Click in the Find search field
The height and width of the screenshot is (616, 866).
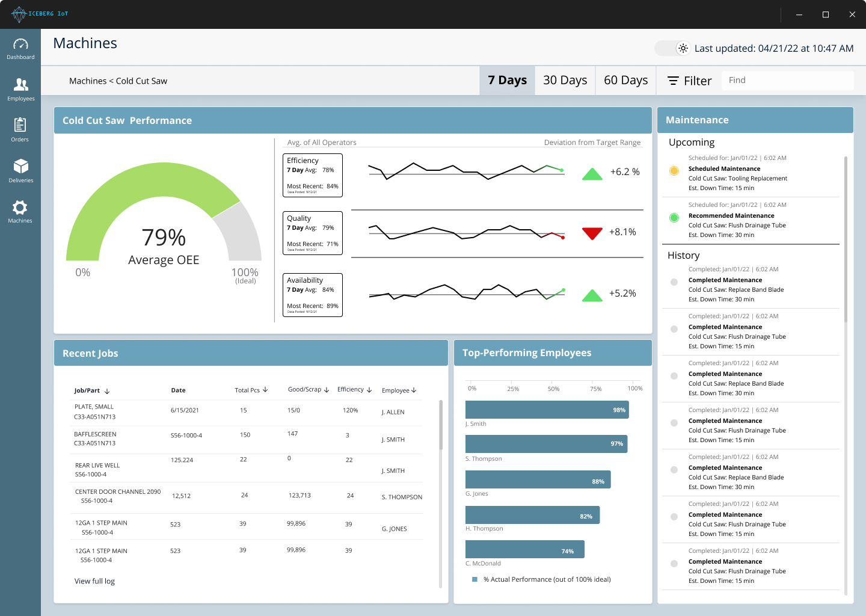pos(787,81)
